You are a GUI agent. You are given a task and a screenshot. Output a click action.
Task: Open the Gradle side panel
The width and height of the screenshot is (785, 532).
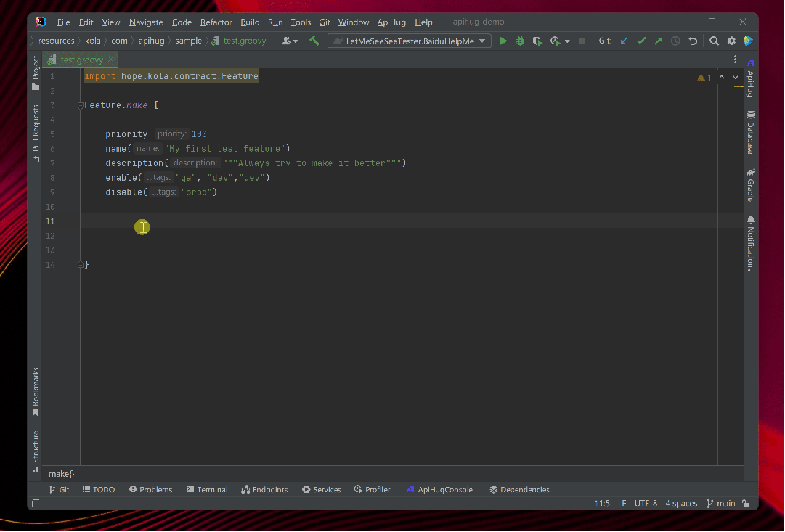click(750, 185)
